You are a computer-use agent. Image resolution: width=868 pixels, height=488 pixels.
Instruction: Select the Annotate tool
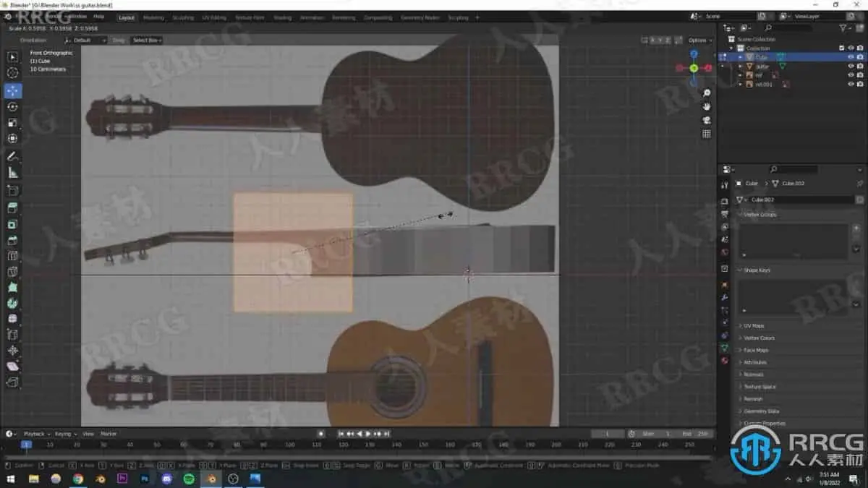[x=12, y=157]
